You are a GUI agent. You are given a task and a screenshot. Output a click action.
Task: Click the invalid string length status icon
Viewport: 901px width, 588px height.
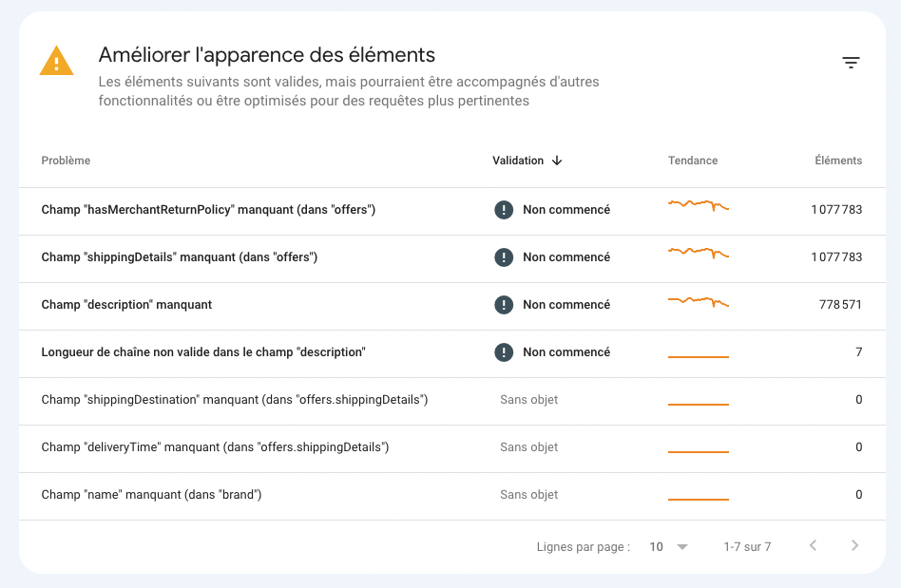[x=504, y=352]
